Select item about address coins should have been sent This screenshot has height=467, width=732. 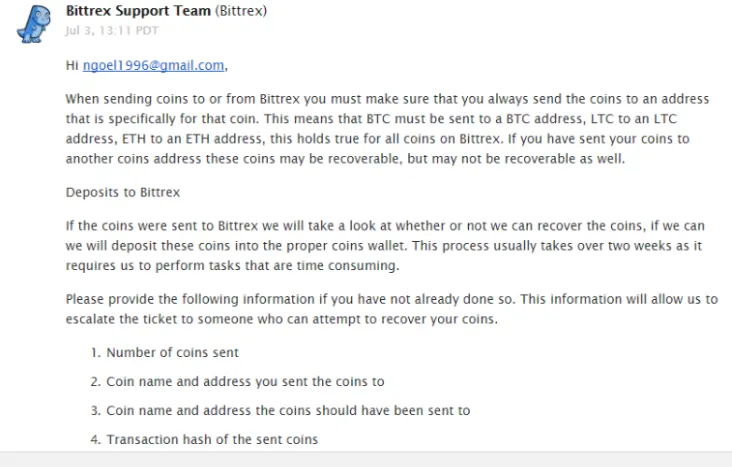[288, 410]
